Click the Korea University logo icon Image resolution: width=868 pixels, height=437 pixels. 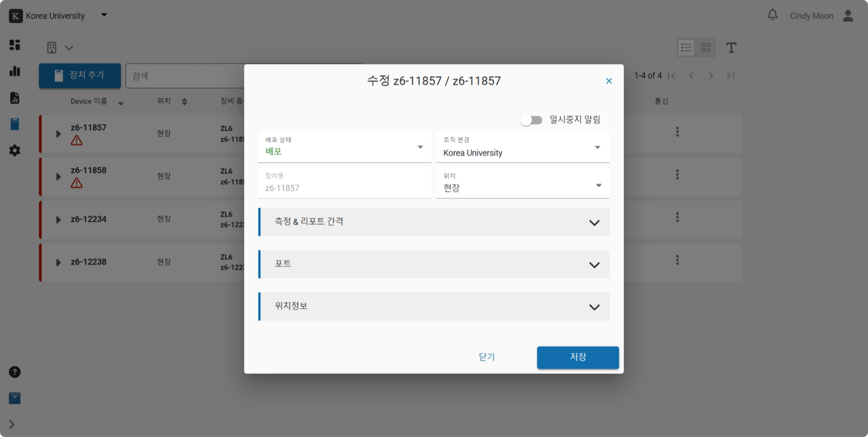(16, 16)
